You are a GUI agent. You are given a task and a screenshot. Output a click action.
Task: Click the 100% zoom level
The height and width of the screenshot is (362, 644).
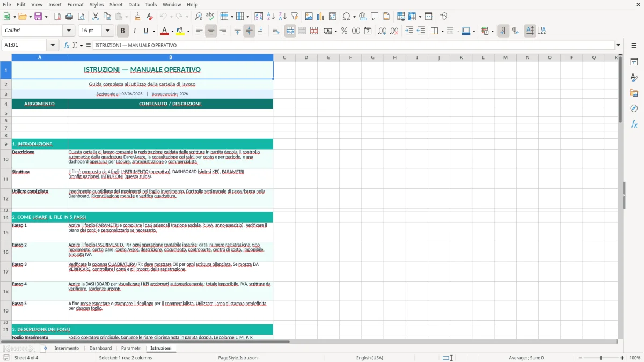tap(635, 358)
